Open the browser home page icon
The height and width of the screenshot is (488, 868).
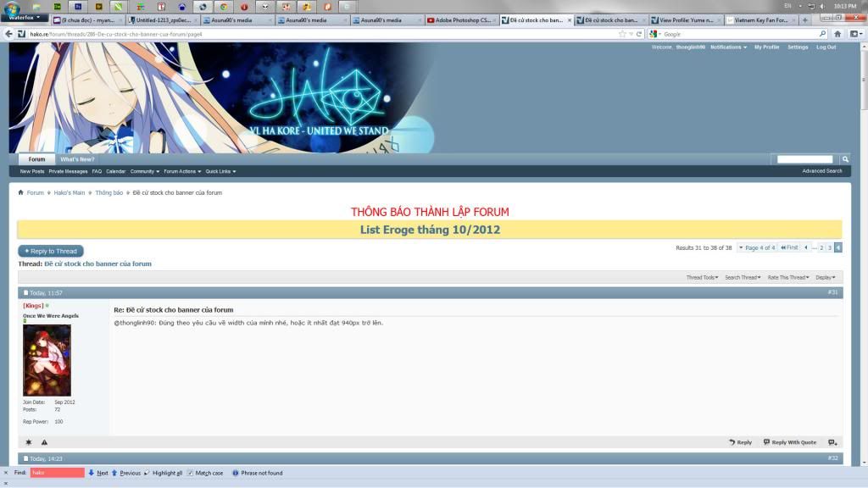pyautogui.click(x=837, y=34)
